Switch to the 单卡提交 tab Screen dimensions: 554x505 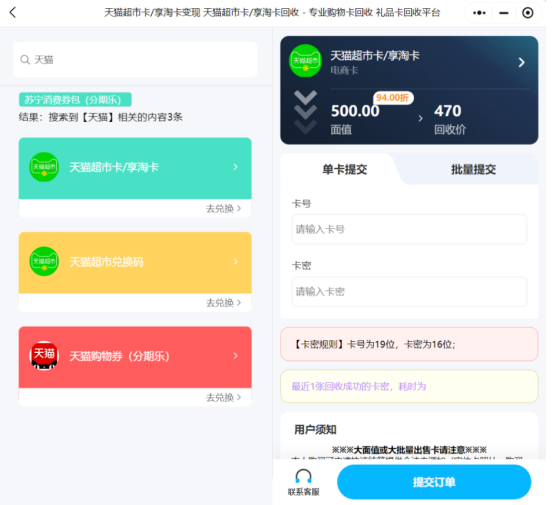(x=344, y=170)
